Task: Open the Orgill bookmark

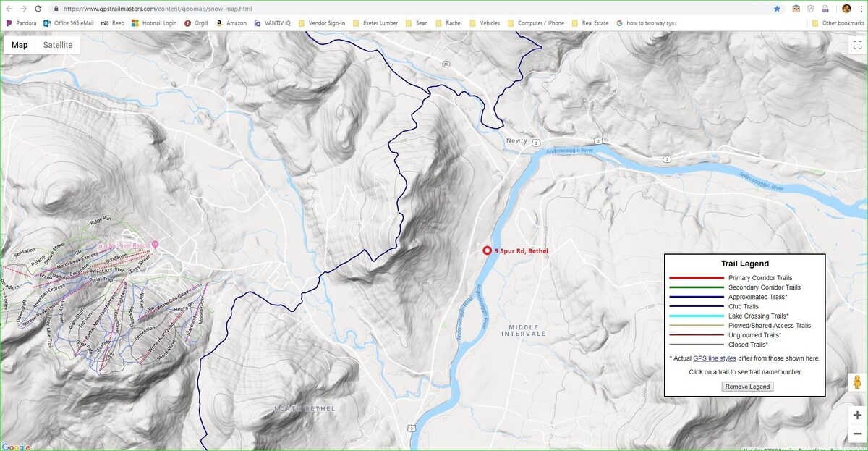Action: (196, 23)
